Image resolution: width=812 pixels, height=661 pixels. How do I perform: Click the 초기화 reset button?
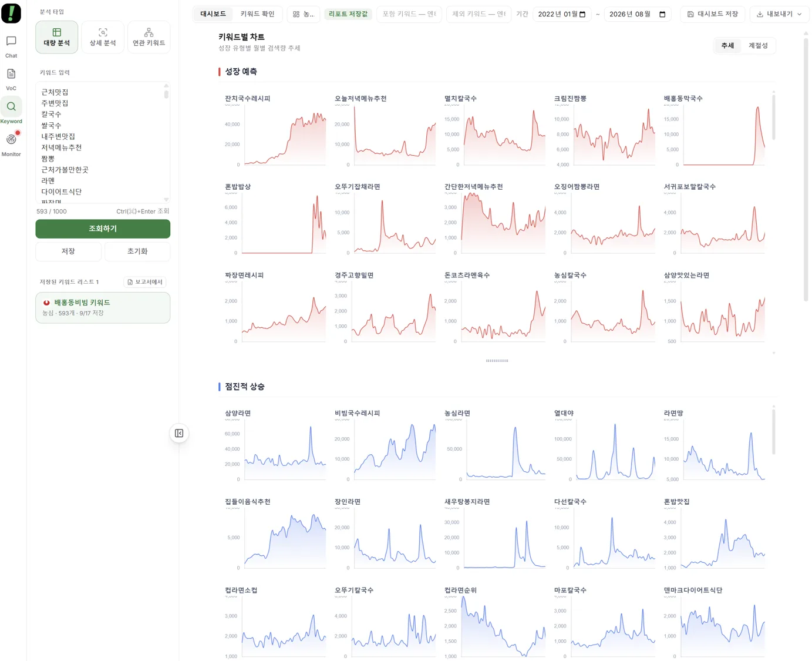click(137, 251)
